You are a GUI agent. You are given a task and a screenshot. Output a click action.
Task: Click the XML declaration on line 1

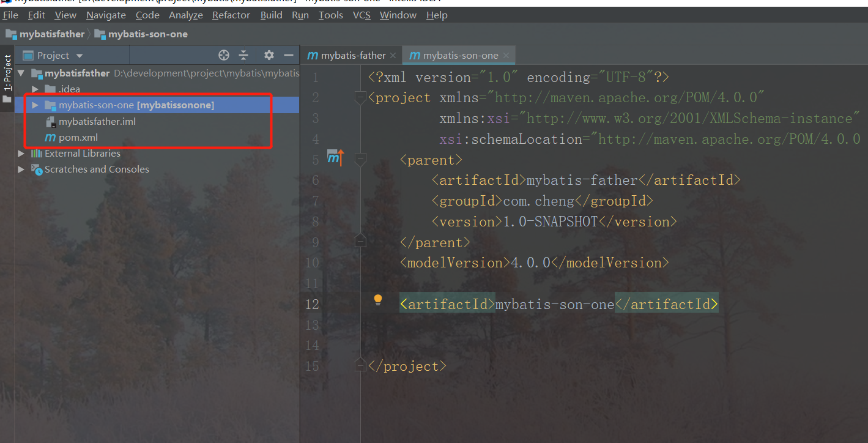point(519,77)
